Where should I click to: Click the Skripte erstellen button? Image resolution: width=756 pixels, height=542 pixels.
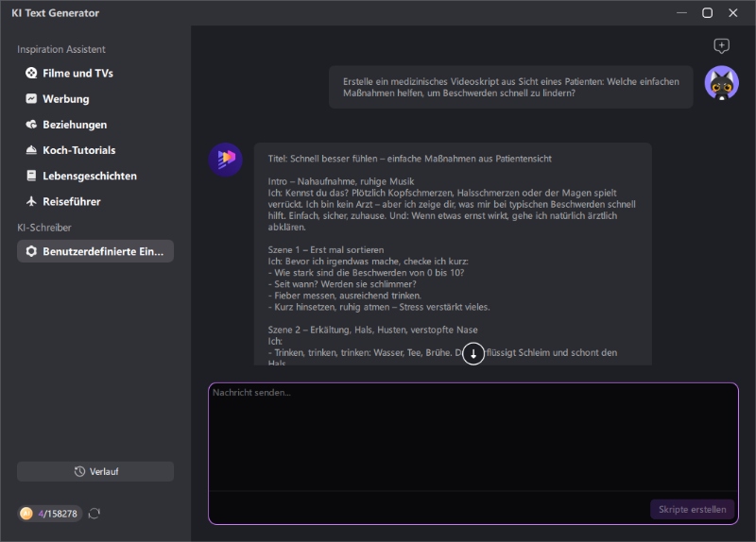693,509
